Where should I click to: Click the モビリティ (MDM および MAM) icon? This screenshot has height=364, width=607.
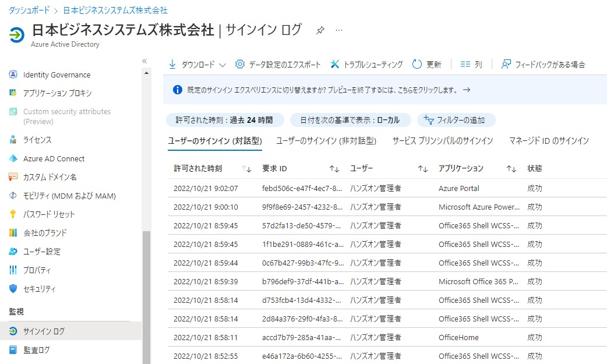(x=13, y=196)
